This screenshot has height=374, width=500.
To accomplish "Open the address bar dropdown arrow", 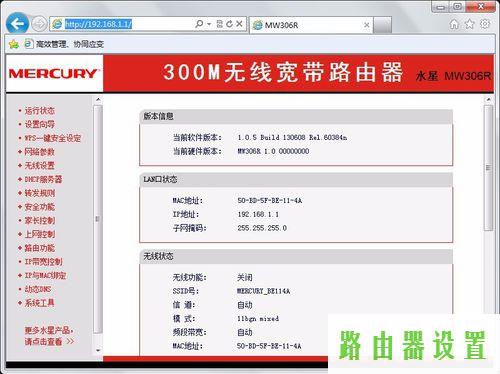I will 209,24.
